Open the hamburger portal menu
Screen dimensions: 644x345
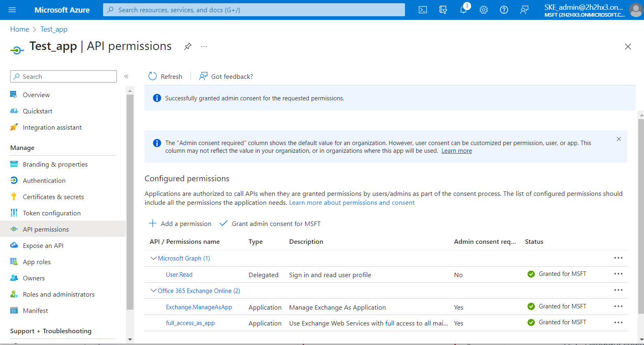tap(12, 10)
